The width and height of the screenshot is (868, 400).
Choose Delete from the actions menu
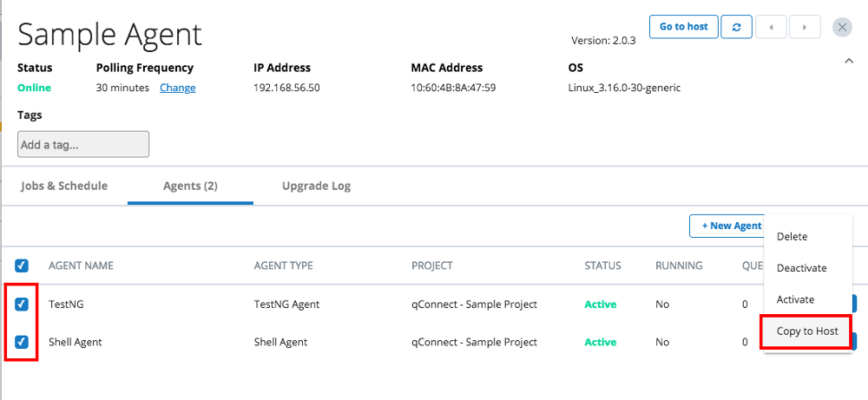point(792,237)
